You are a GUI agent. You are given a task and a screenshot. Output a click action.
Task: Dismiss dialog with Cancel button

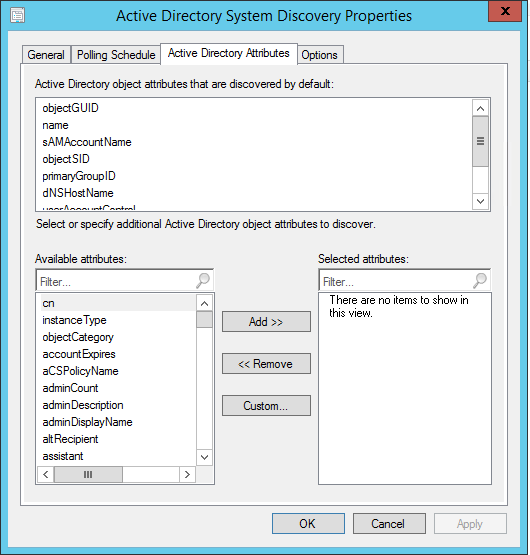click(x=389, y=523)
